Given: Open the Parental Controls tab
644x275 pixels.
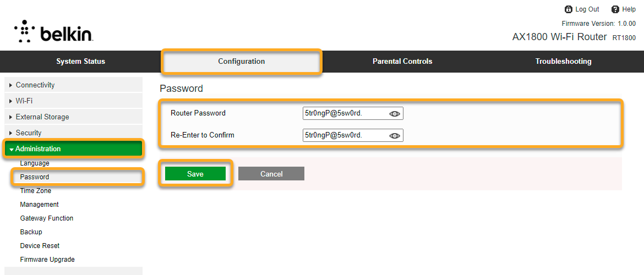Looking at the screenshot, I should (x=402, y=62).
